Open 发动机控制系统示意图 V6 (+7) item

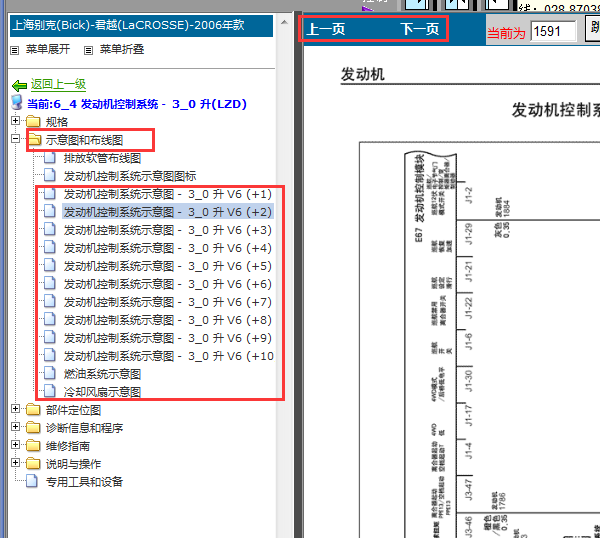[x=168, y=302]
